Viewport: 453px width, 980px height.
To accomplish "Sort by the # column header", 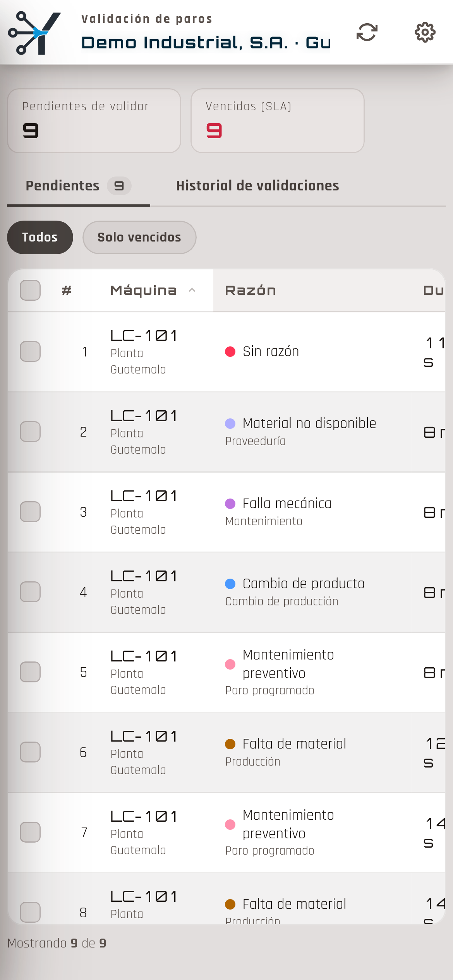I will (67, 290).
